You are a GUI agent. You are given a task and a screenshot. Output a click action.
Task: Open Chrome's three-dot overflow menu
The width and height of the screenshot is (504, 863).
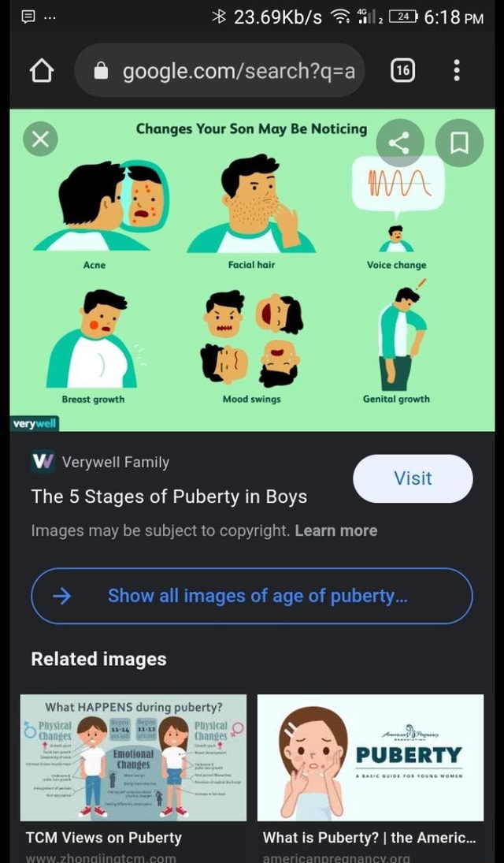point(456,70)
